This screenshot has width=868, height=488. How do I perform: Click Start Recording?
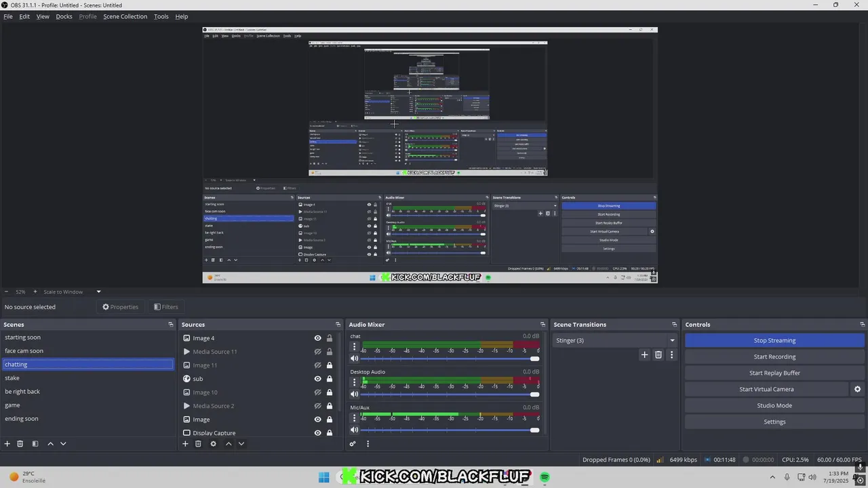[x=774, y=357]
